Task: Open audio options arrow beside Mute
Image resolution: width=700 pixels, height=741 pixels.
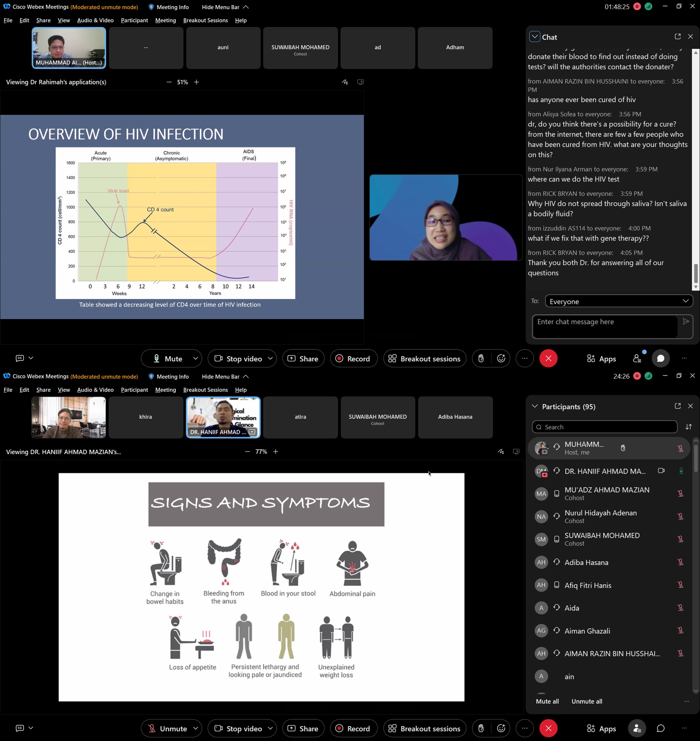Action: pos(196,358)
